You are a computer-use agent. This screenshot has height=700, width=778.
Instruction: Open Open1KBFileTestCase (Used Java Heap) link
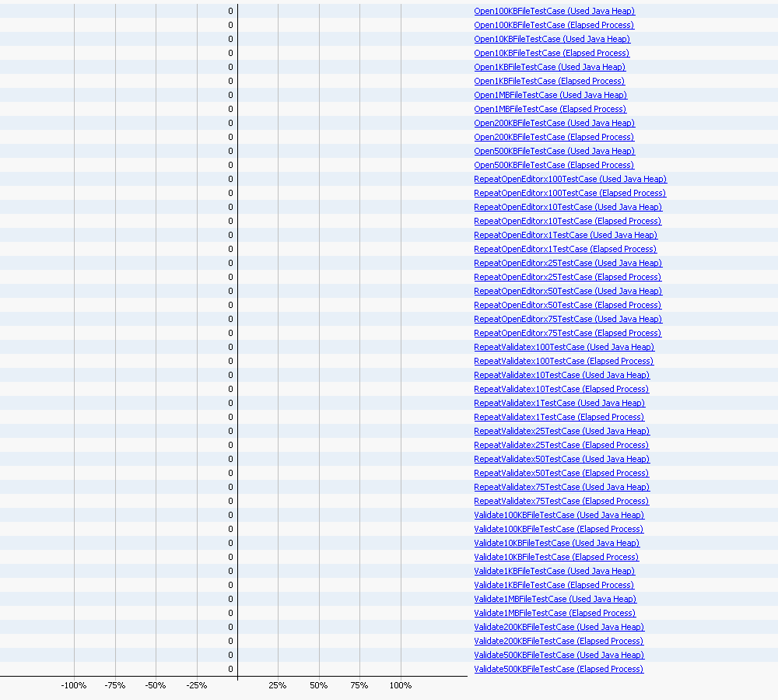coord(549,67)
